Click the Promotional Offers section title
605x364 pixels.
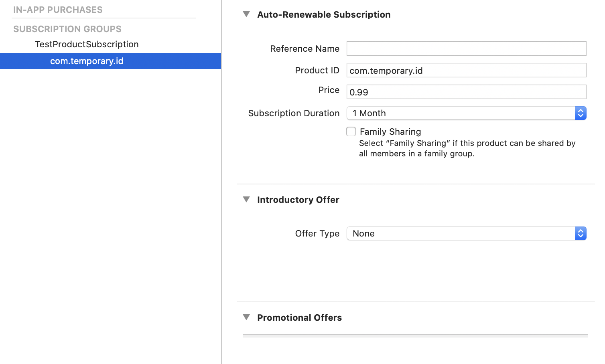click(299, 317)
